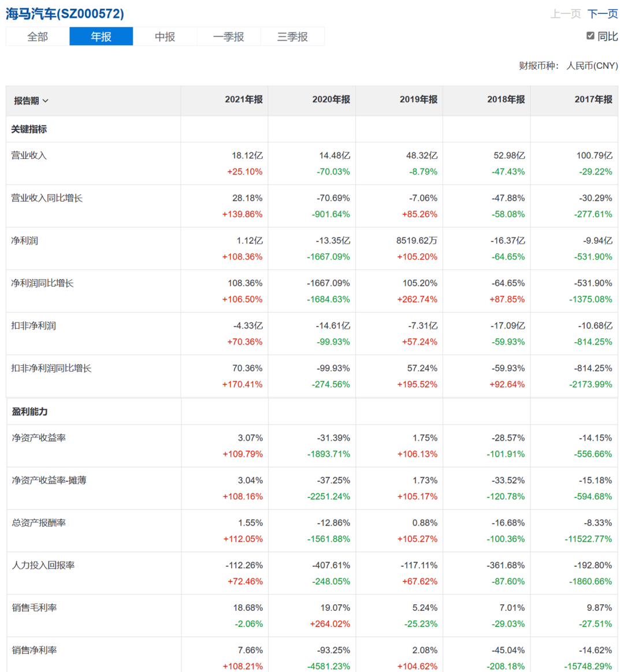Click the 上一页 link
The width and height of the screenshot is (624, 672).
(565, 14)
